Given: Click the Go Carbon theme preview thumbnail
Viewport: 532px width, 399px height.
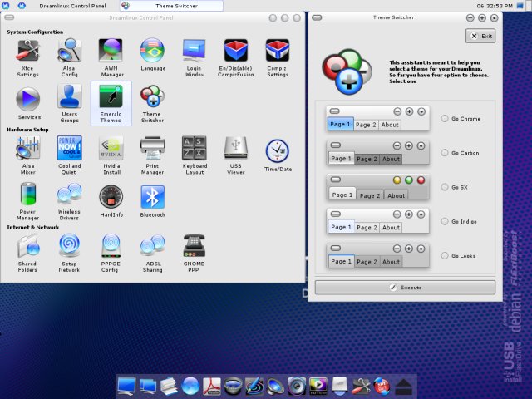Looking at the screenshot, I should tap(377, 152).
